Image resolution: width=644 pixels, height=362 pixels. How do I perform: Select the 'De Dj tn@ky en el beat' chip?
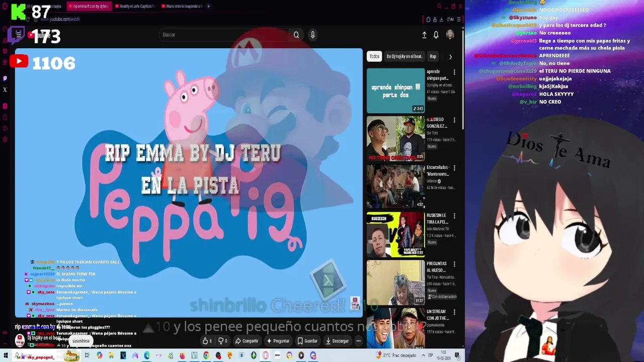pos(405,56)
